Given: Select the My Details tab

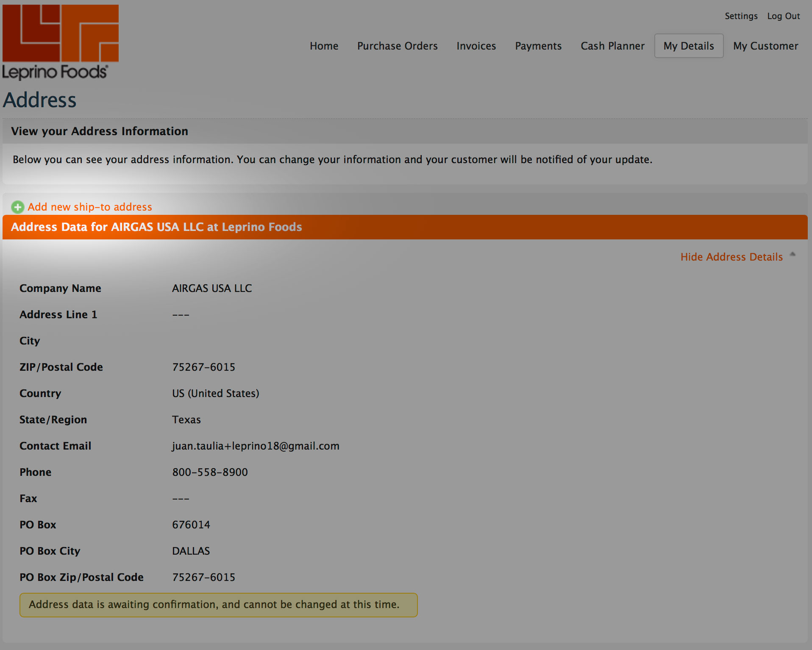Looking at the screenshot, I should click(x=689, y=46).
